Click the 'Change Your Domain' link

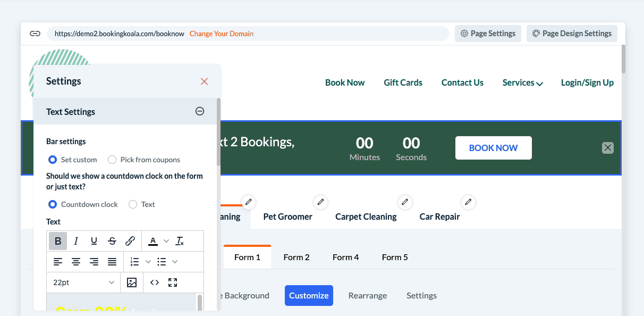tap(221, 34)
